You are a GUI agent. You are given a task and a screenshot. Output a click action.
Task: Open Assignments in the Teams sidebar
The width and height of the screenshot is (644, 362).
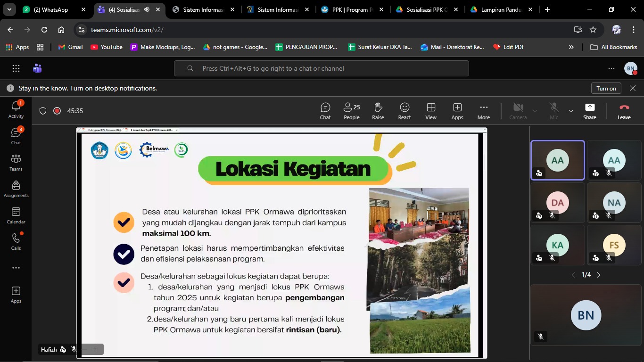16,189
